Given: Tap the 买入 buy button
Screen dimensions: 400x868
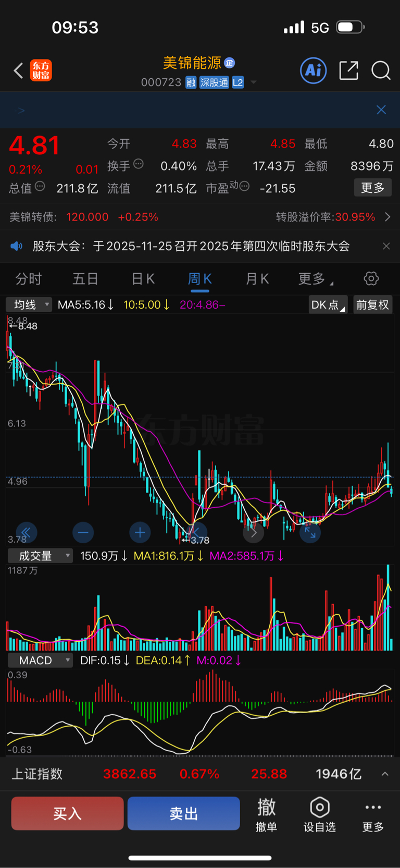Looking at the screenshot, I should (x=67, y=813).
